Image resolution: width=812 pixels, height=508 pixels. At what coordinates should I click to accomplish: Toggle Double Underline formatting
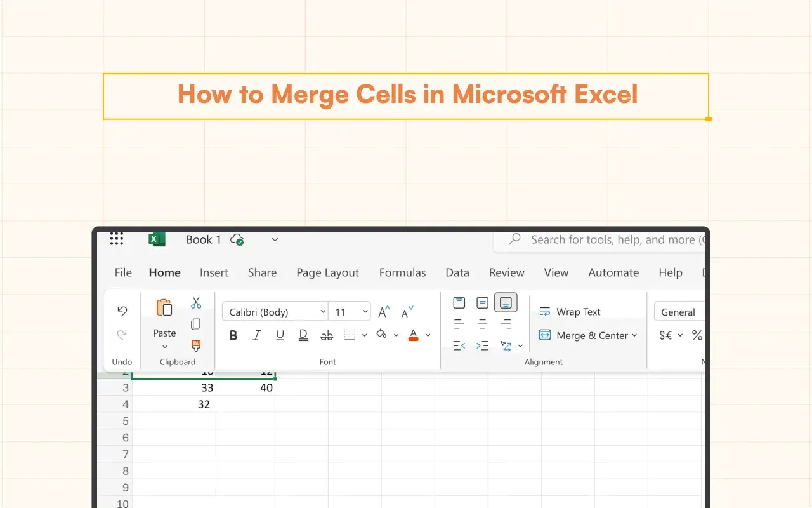point(303,335)
